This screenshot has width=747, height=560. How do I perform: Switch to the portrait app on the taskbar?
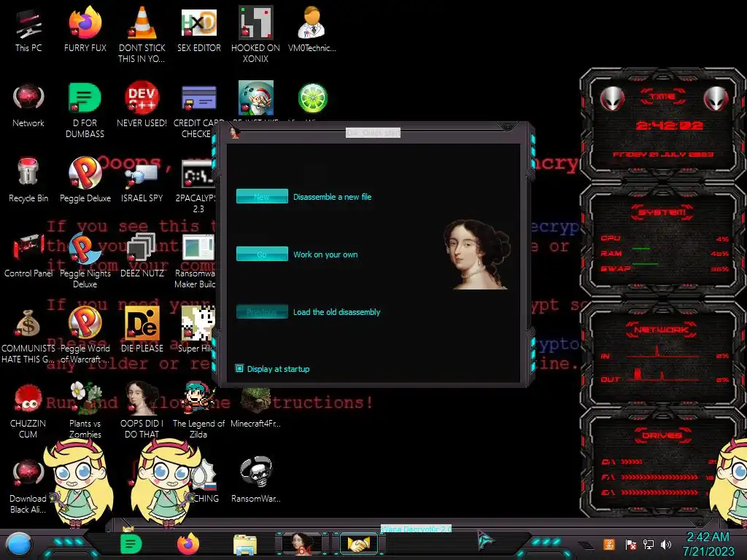(x=302, y=544)
